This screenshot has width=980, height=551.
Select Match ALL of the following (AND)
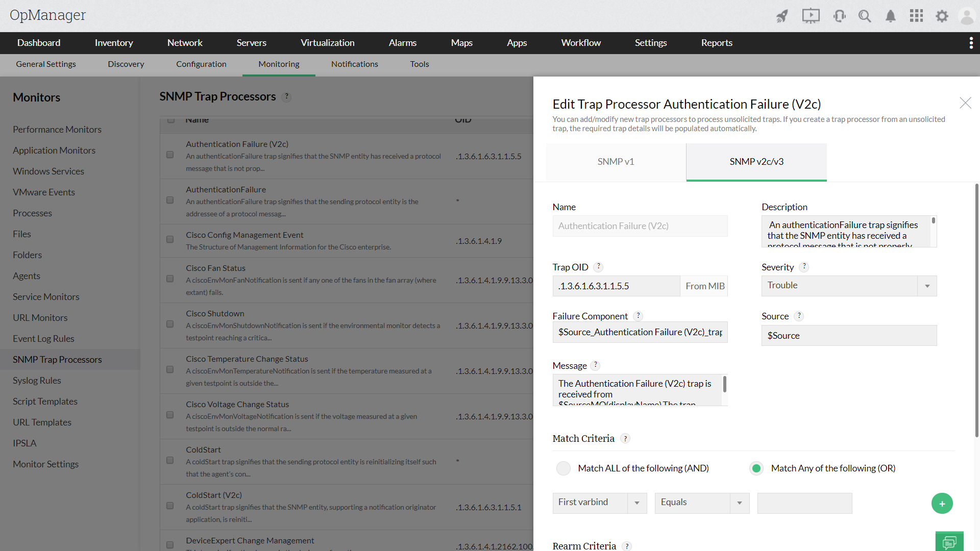563,468
